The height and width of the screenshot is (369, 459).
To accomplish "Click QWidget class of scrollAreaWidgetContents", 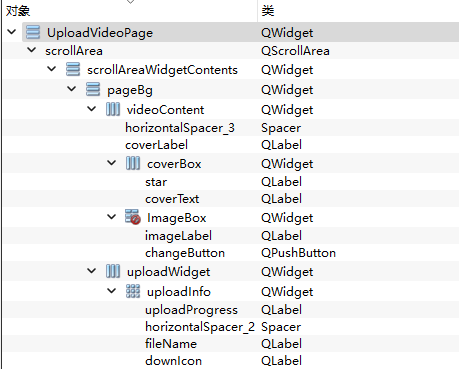I will [287, 70].
